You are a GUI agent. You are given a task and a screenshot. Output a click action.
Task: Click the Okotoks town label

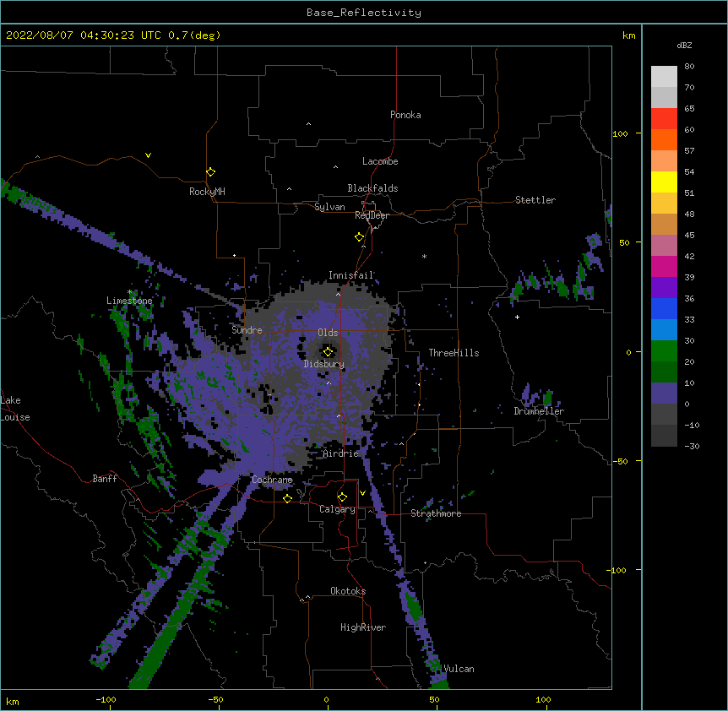pos(348,591)
